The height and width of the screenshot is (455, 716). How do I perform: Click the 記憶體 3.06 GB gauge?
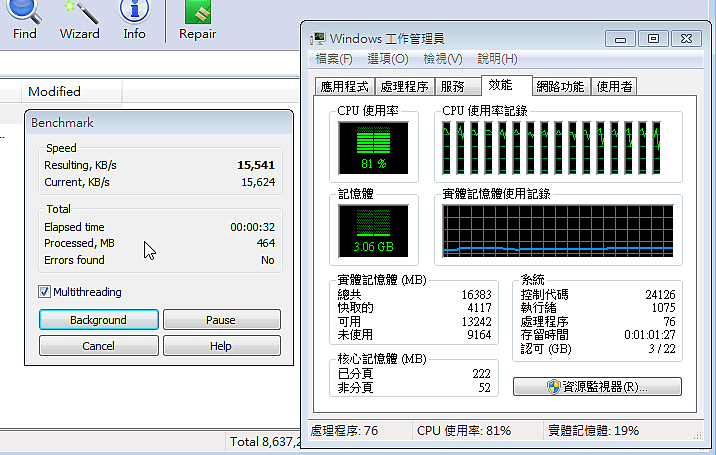[x=373, y=231]
